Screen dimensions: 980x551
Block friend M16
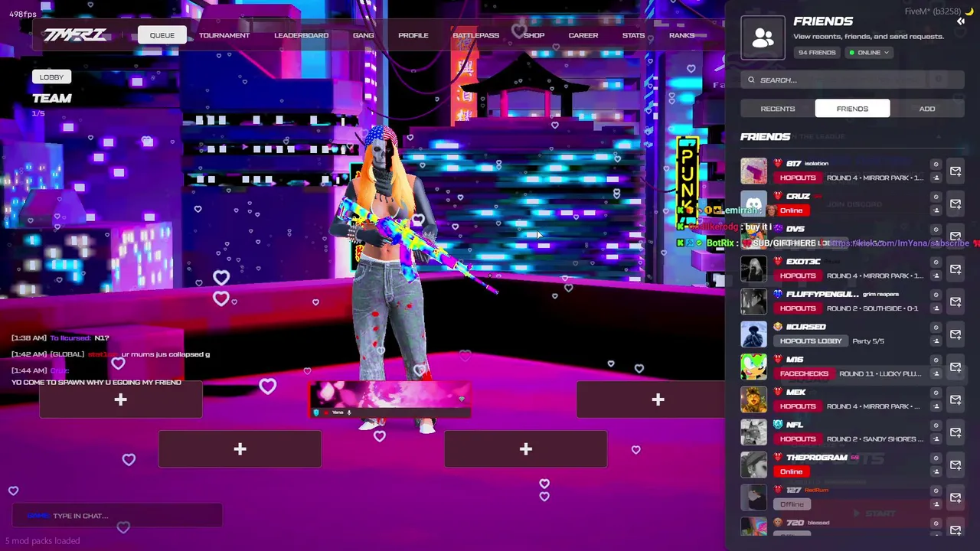(936, 360)
